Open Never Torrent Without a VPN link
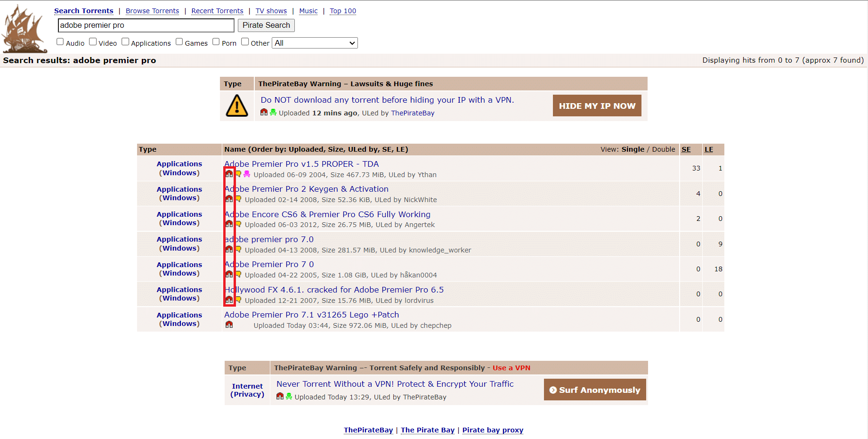Viewport: 868px width, 439px height. pos(395,384)
